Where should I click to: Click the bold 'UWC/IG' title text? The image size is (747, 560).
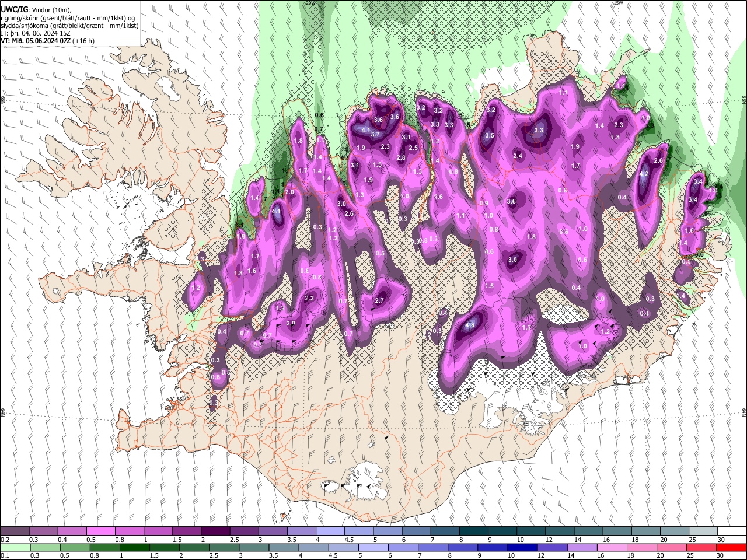(13, 10)
